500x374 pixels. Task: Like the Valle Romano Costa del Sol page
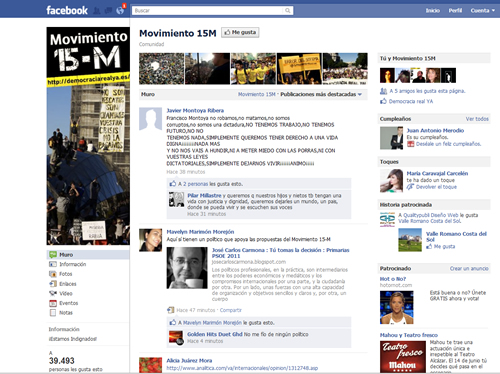(x=441, y=247)
